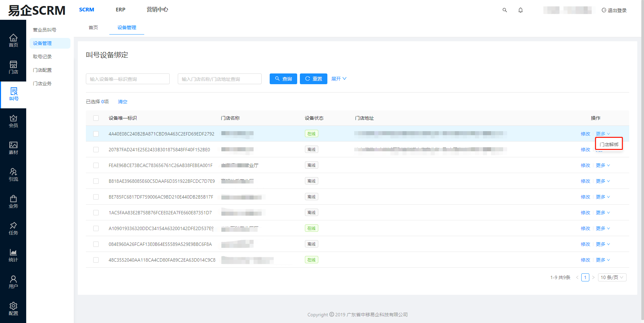
Task: Go to next page arrow in pagination
Action: tap(593, 277)
